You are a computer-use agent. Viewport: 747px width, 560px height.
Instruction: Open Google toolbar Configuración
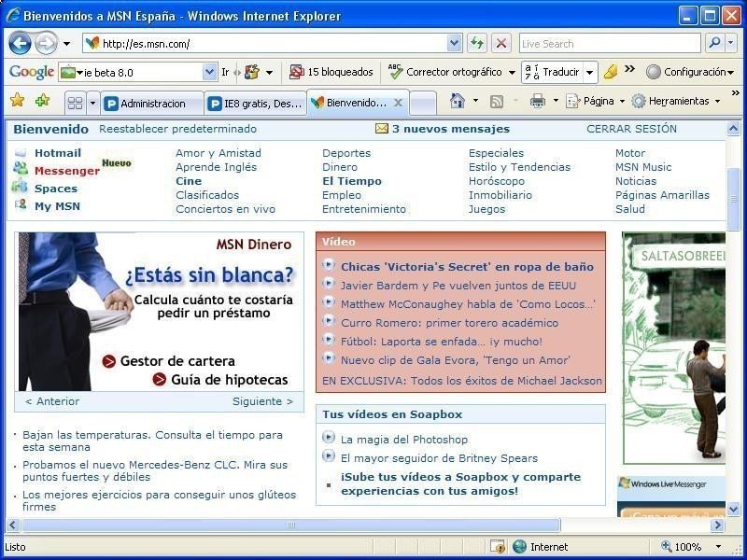point(689,72)
